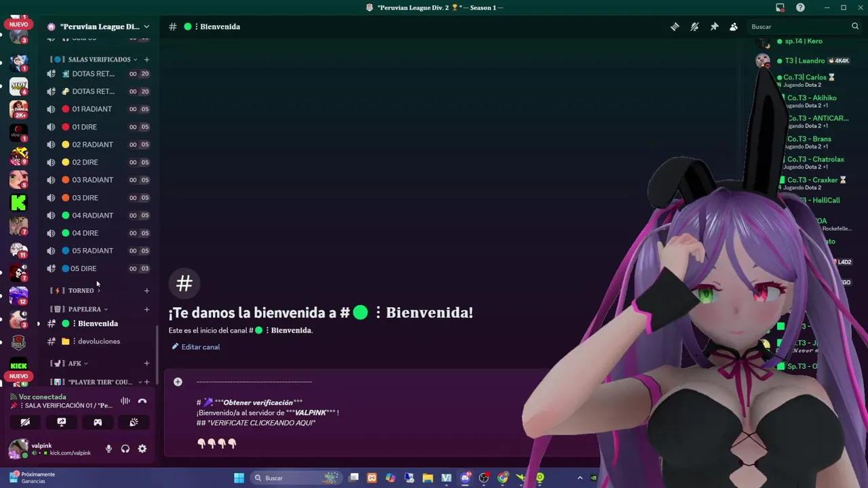
Task: Open the soundboard icon
Action: click(x=134, y=422)
